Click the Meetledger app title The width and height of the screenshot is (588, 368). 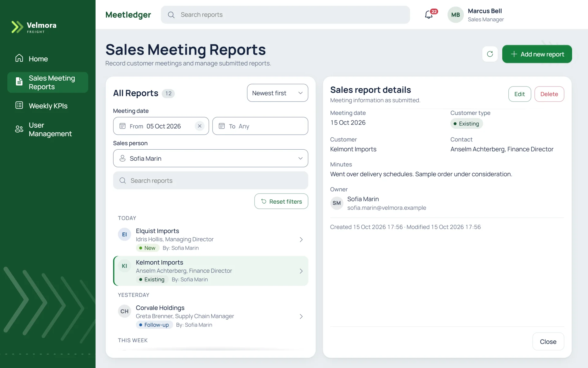click(128, 15)
